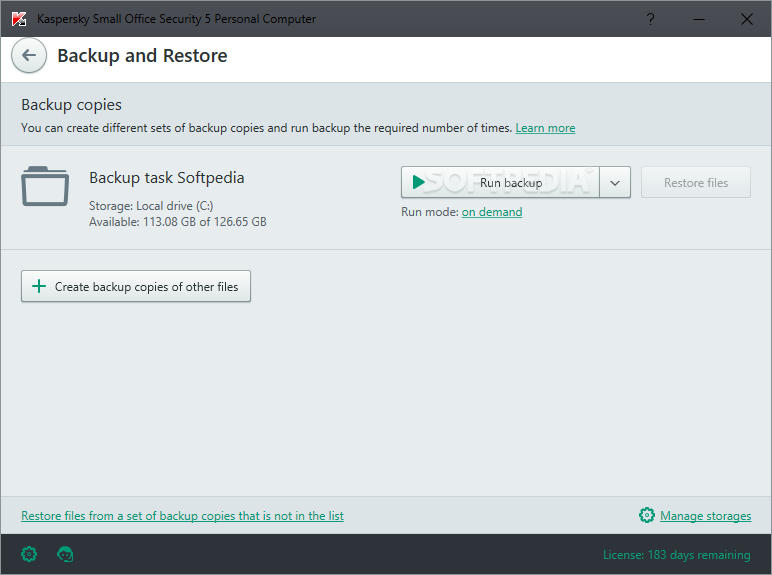Viewport: 772px width, 575px height.
Task: Click Storage: Local drive (C:) text
Action: tap(151, 206)
